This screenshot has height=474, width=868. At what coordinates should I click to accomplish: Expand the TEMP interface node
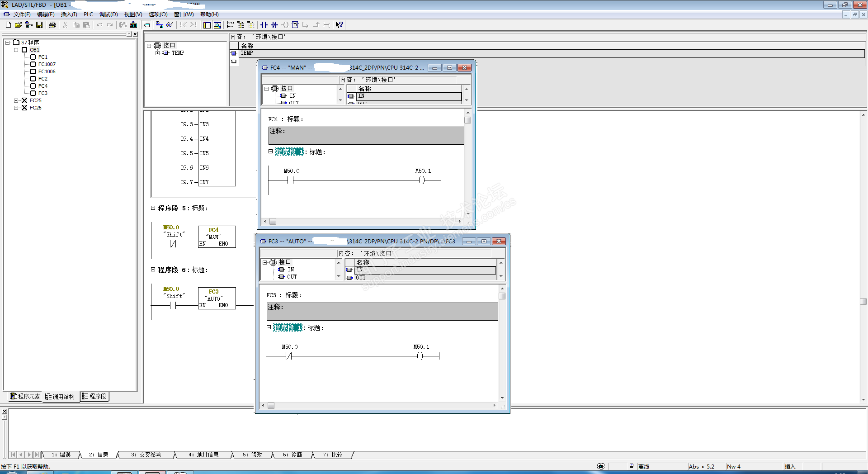click(x=157, y=53)
